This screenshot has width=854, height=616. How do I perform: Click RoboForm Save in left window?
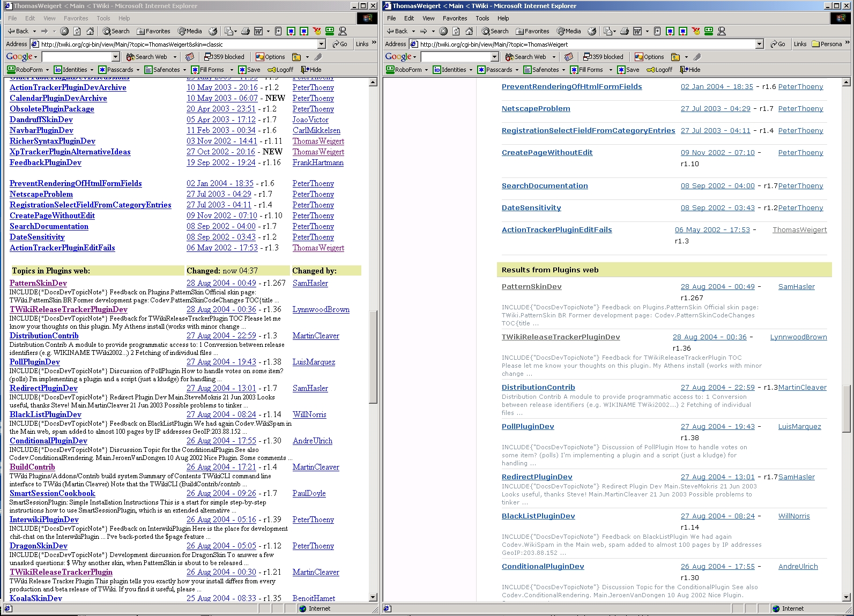(250, 70)
